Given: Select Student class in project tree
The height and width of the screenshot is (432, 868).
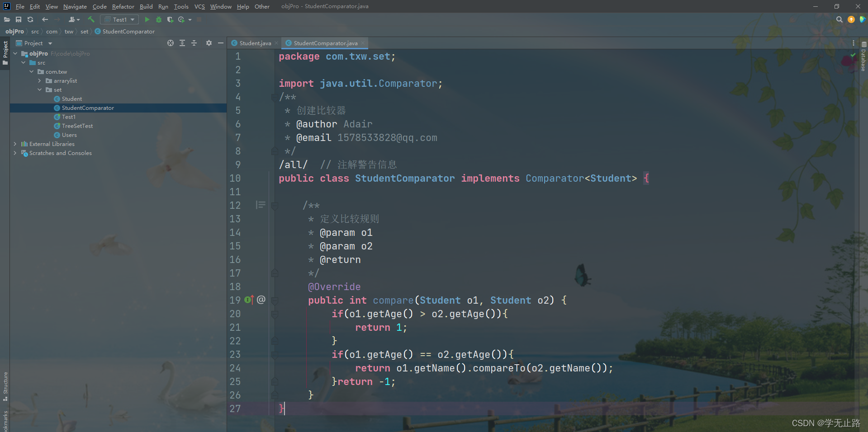Looking at the screenshot, I should click(x=72, y=99).
